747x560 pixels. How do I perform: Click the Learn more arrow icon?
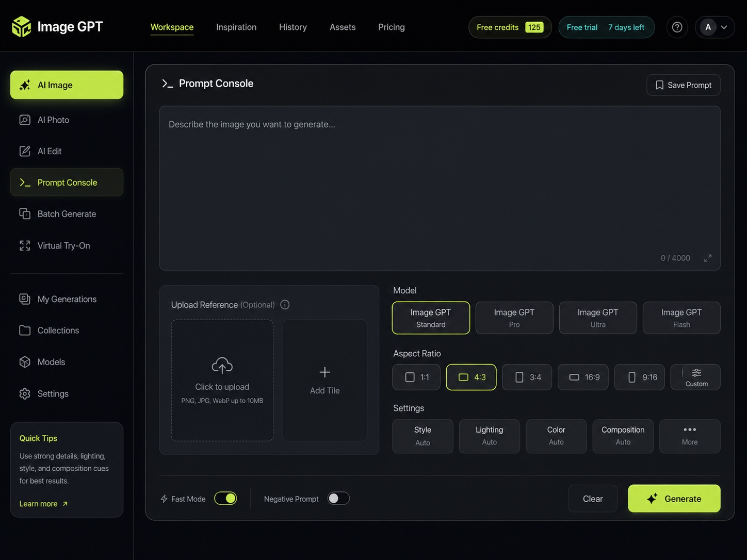(65, 504)
